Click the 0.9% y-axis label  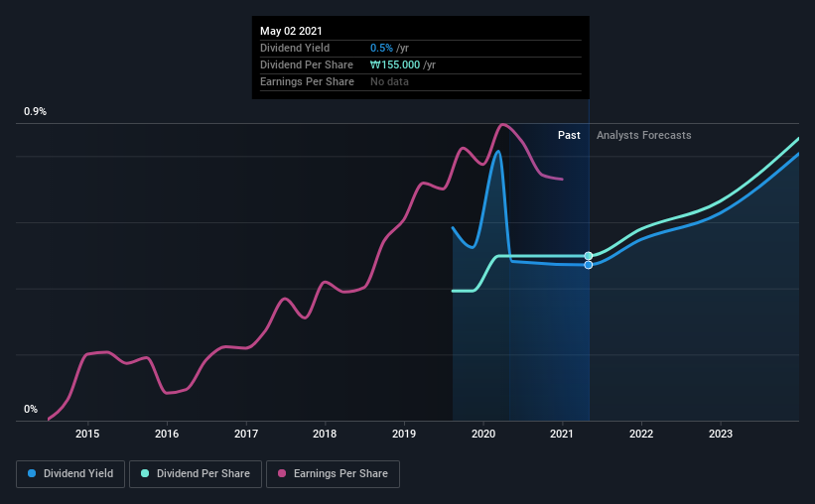coord(35,112)
